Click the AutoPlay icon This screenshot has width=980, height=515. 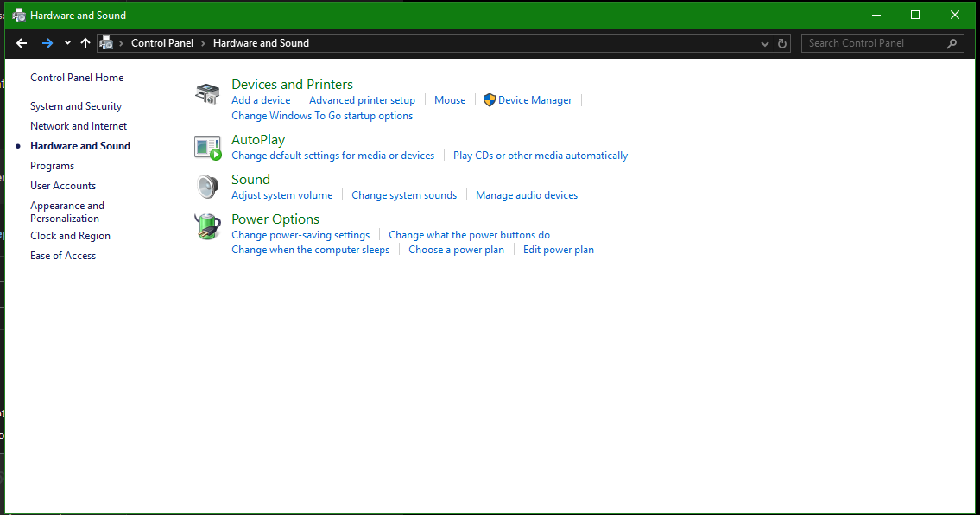coord(207,148)
